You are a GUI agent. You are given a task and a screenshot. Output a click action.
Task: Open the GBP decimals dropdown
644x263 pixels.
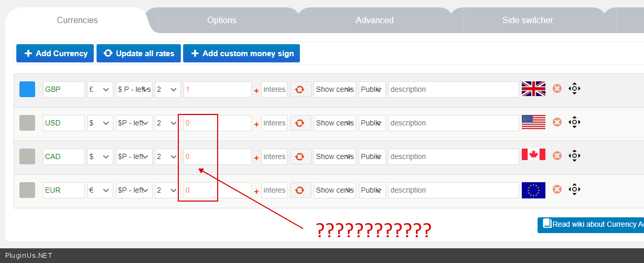pos(168,89)
